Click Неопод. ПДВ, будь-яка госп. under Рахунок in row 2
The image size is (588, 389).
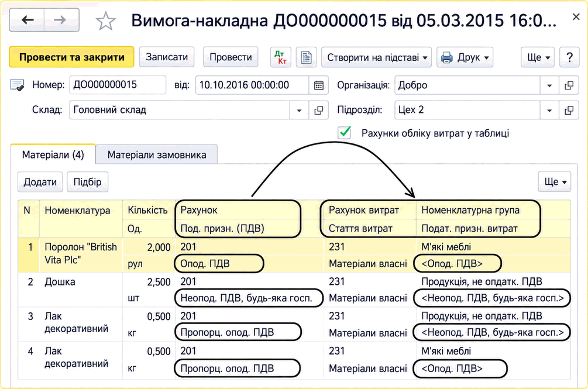pyautogui.click(x=249, y=298)
